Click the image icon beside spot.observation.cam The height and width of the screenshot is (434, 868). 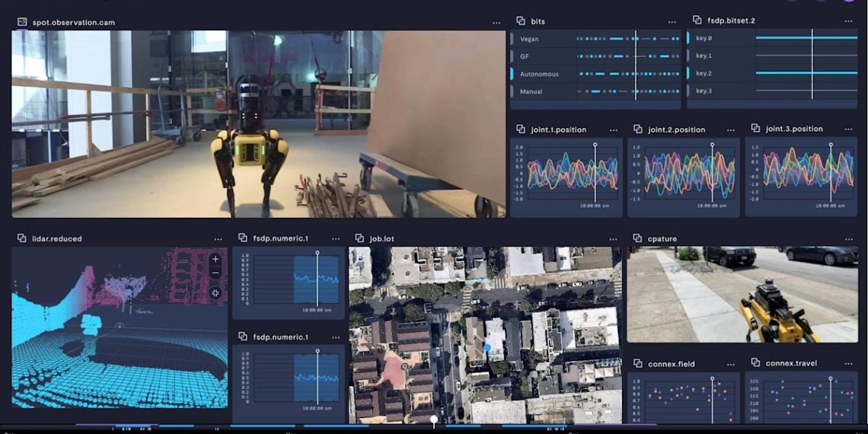22,22
